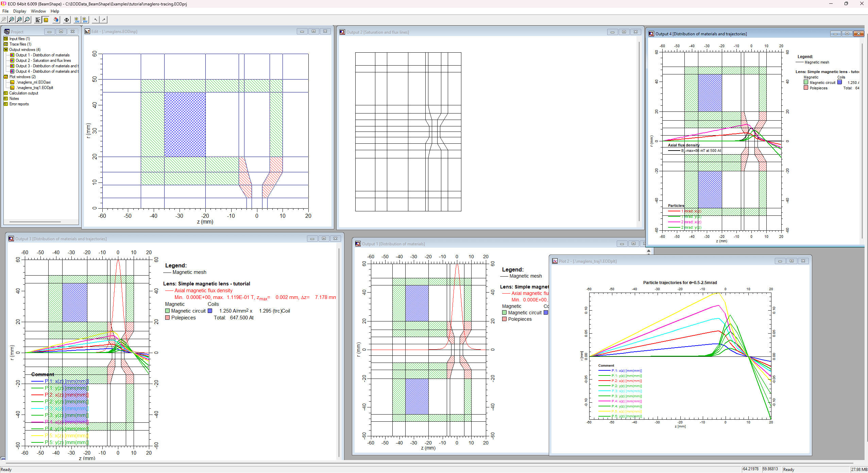Toggle the yellow plot window toolbar button

coord(46,20)
